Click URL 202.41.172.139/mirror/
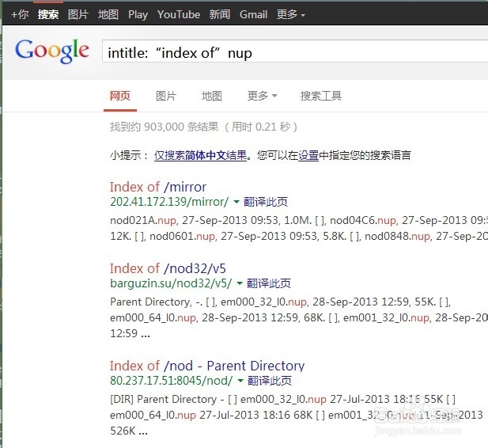The height and width of the screenshot is (448, 488). click(169, 202)
